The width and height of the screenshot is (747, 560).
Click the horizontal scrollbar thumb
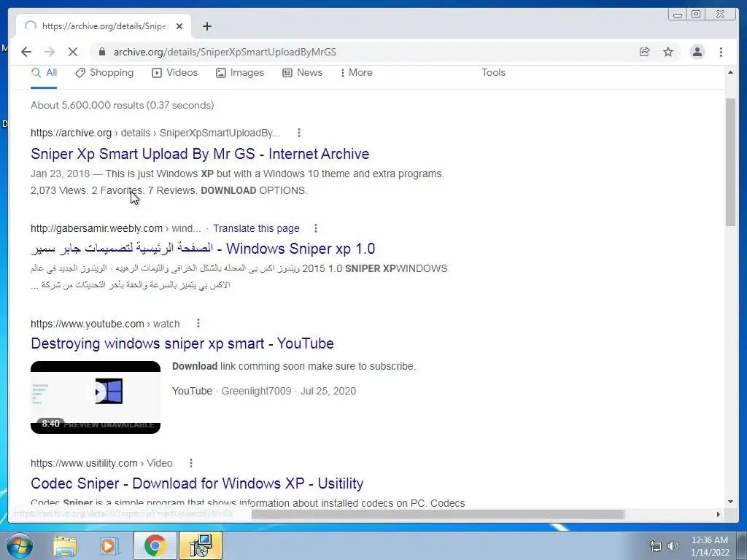click(x=438, y=514)
